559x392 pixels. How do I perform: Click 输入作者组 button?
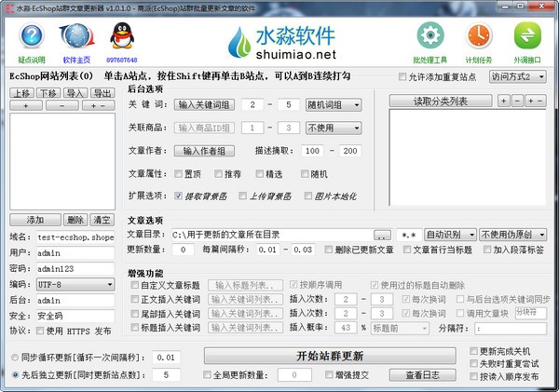[x=204, y=151]
